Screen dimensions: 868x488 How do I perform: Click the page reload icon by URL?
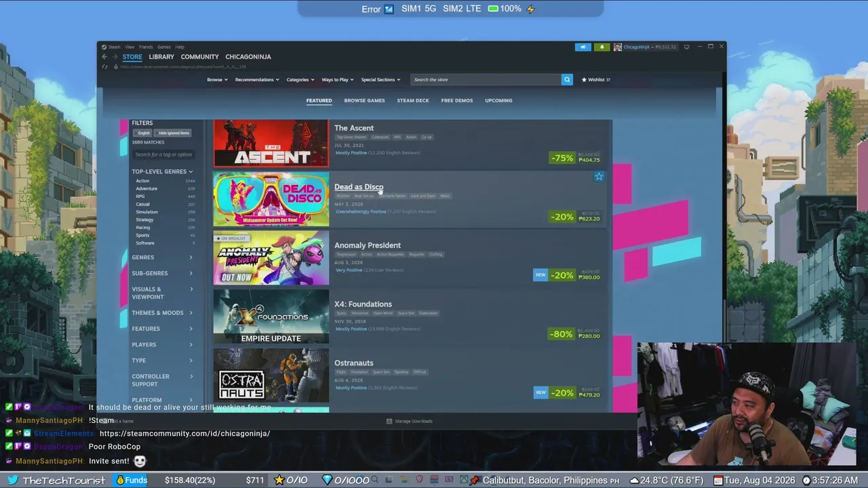click(x=104, y=66)
